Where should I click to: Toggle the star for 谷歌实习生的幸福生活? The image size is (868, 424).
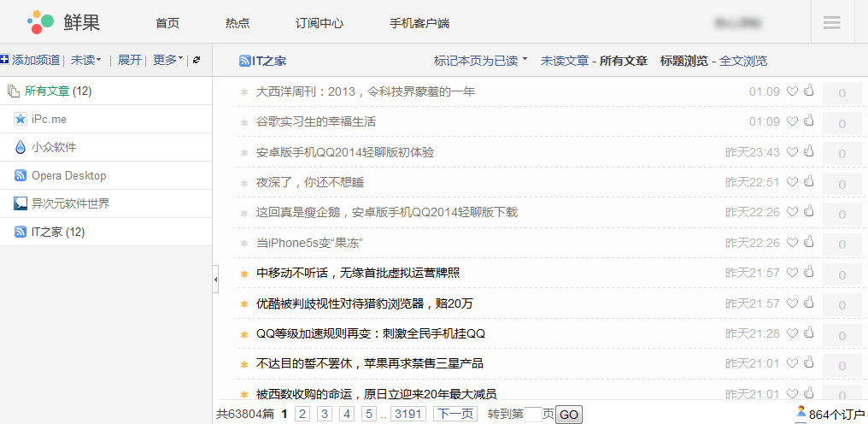244,122
